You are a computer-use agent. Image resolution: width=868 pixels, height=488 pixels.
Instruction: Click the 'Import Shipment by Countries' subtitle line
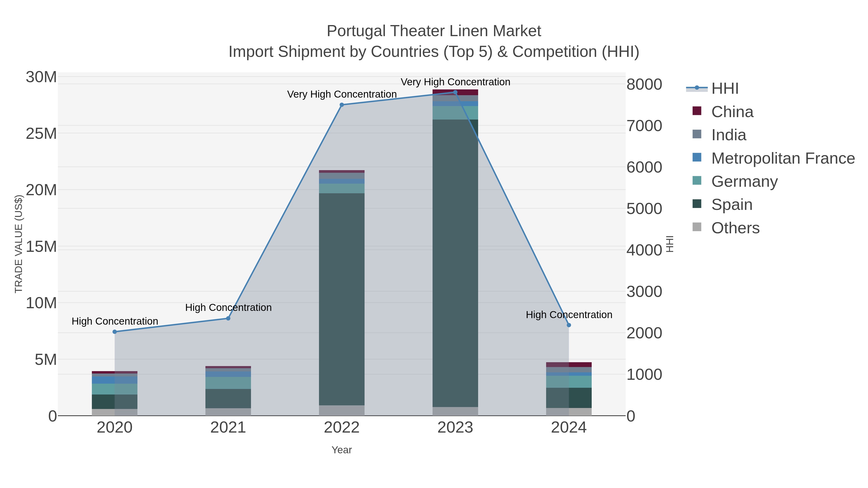click(434, 52)
